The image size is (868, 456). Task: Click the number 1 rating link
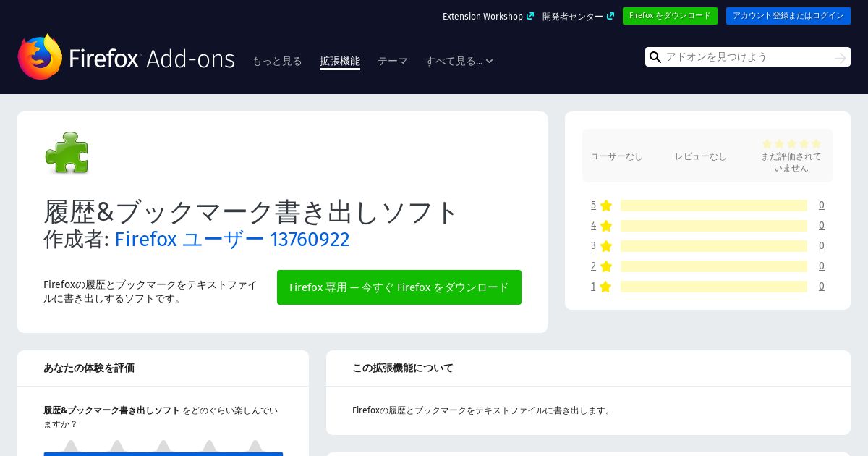click(x=593, y=287)
